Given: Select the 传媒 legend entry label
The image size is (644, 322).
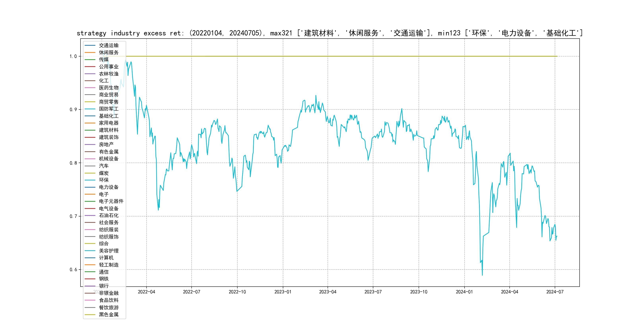Looking at the screenshot, I should 104,59.
